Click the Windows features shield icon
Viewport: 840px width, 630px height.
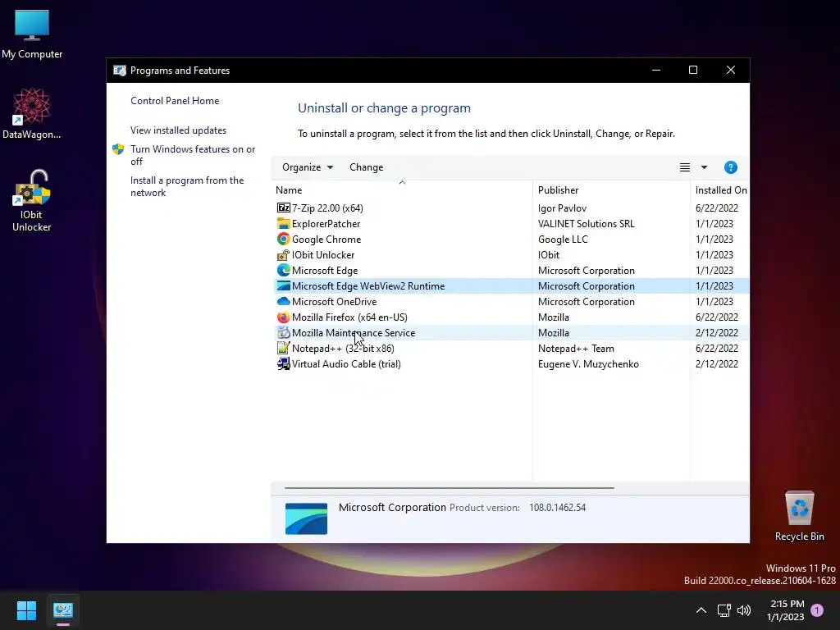click(118, 149)
